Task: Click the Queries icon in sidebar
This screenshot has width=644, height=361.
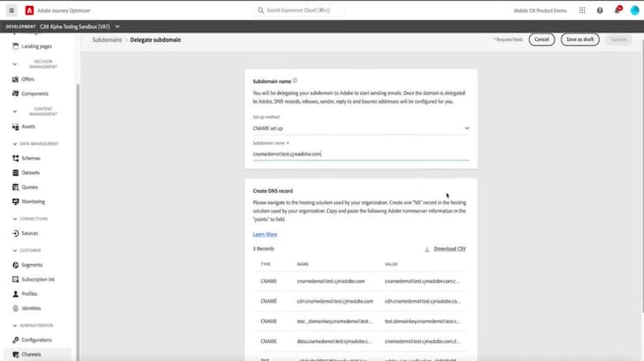Action: coord(15,187)
